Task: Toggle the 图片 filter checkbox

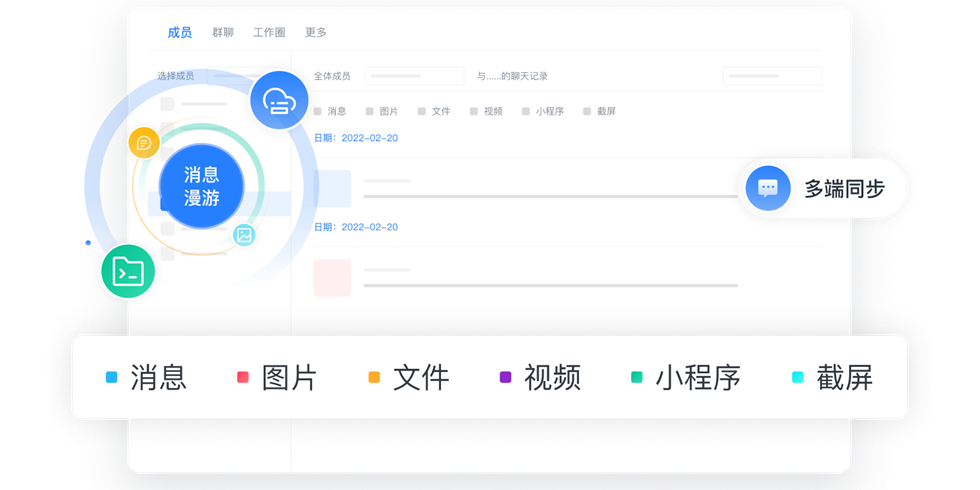Action: (x=370, y=112)
